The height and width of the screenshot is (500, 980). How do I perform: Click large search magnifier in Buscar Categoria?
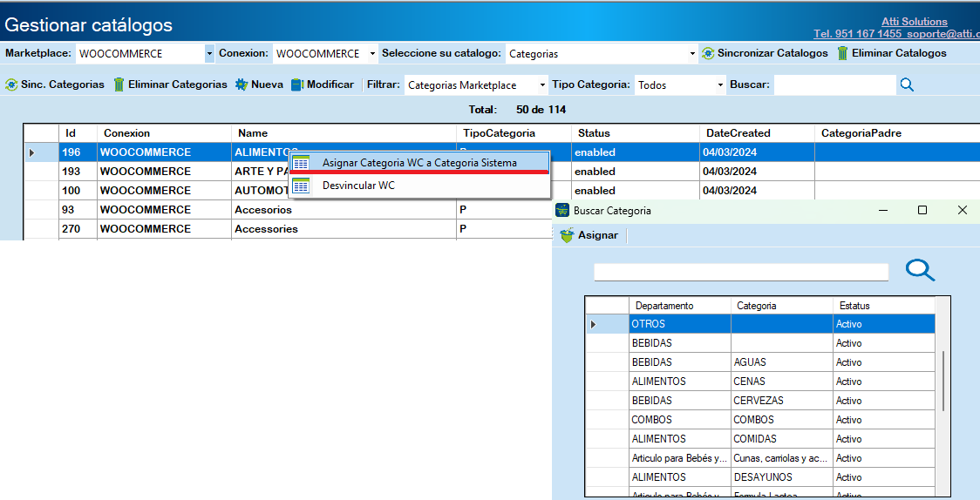(920, 271)
